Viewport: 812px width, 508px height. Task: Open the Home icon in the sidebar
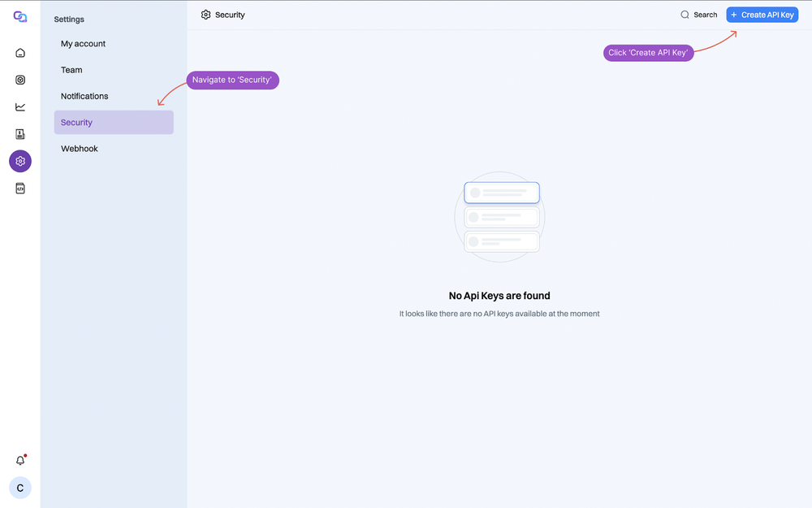click(x=19, y=52)
